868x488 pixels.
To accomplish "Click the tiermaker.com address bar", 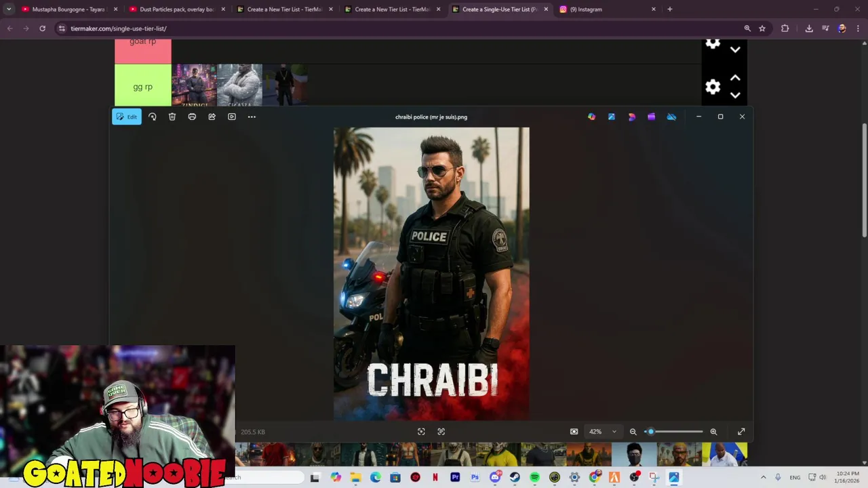I will point(400,28).
